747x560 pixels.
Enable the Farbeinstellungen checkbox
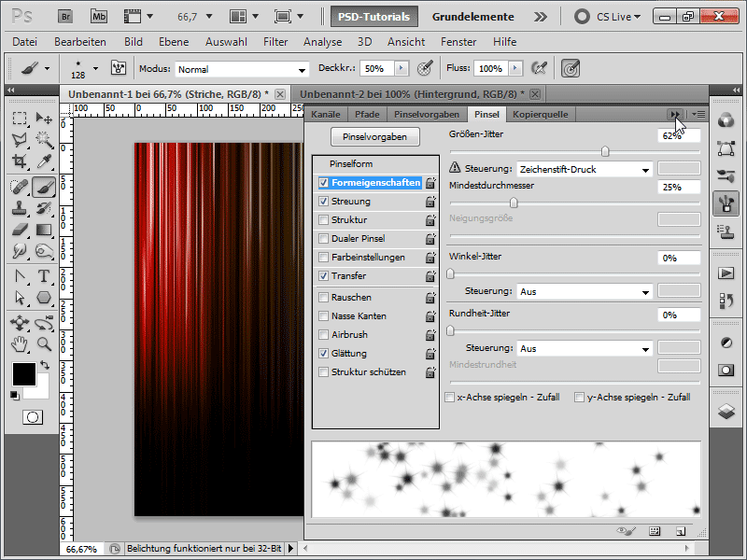tap(323, 258)
